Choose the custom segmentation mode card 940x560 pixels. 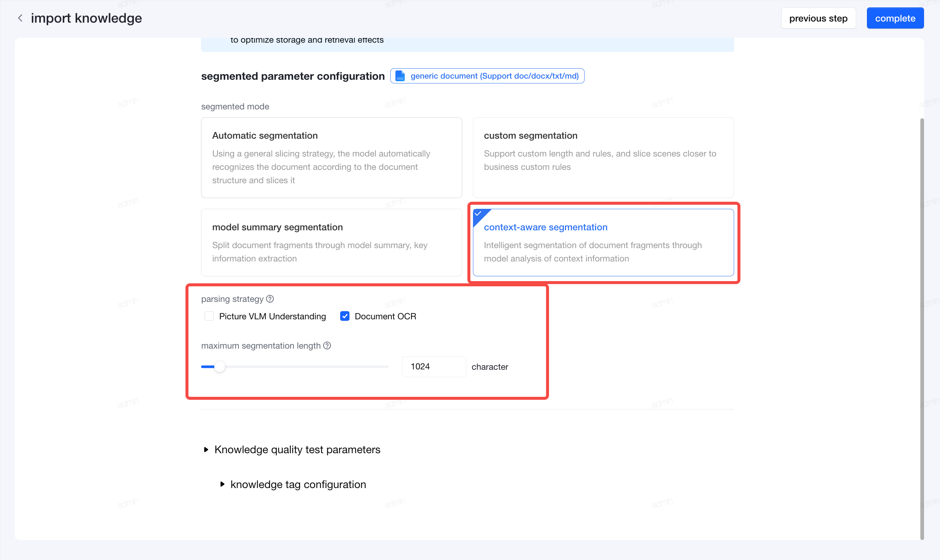click(603, 157)
